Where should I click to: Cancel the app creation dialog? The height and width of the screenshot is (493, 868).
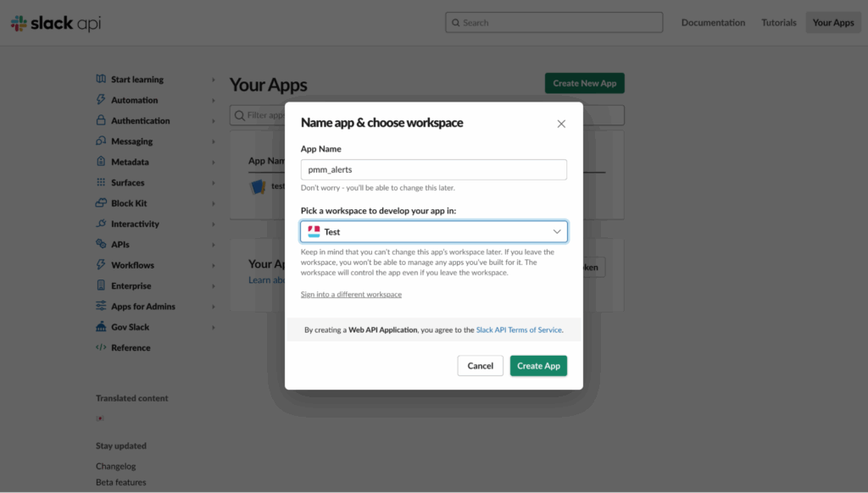click(x=480, y=366)
